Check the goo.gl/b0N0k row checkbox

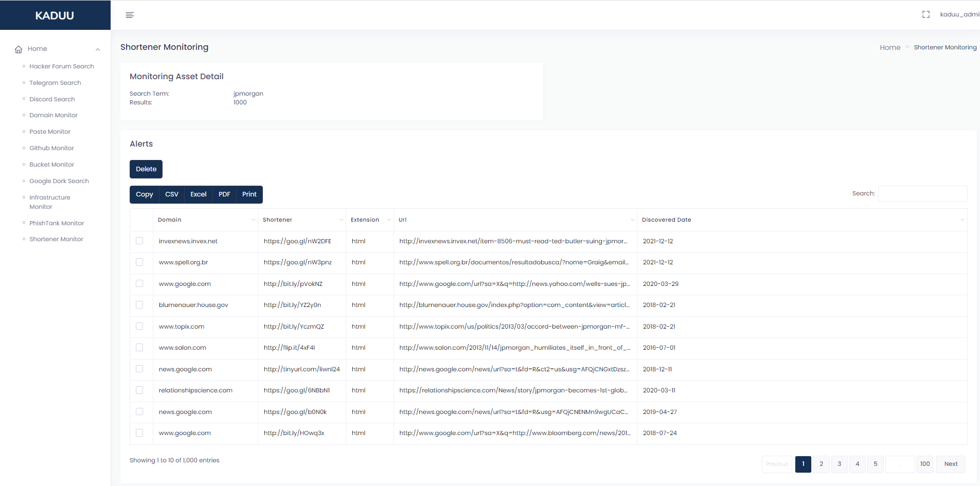139,411
